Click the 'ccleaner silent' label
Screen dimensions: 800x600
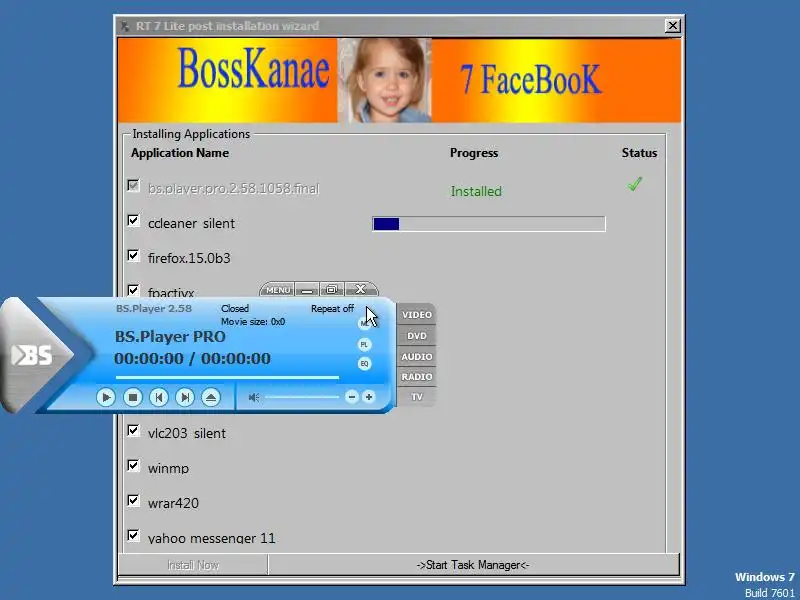[x=191, y=223]
